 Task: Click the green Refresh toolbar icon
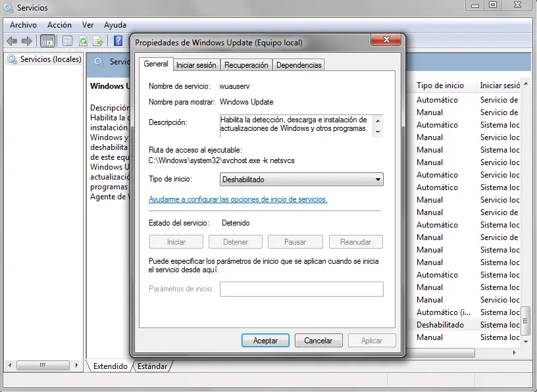pos(83,41)
